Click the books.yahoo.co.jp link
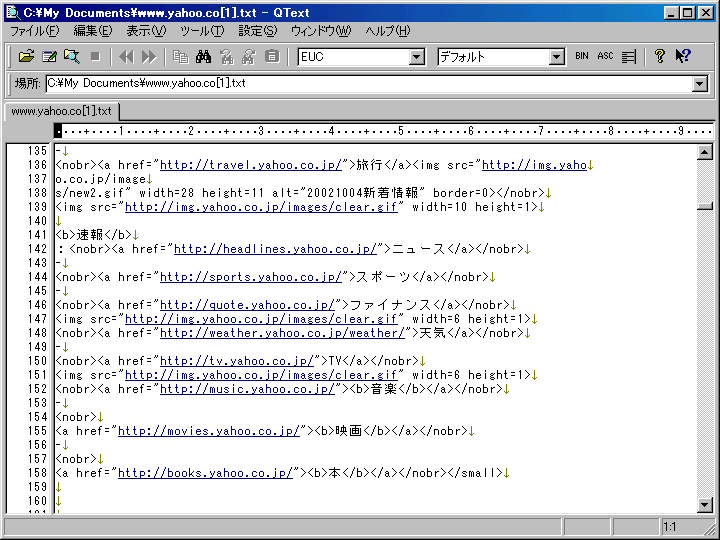 click(x=205, y=473)
